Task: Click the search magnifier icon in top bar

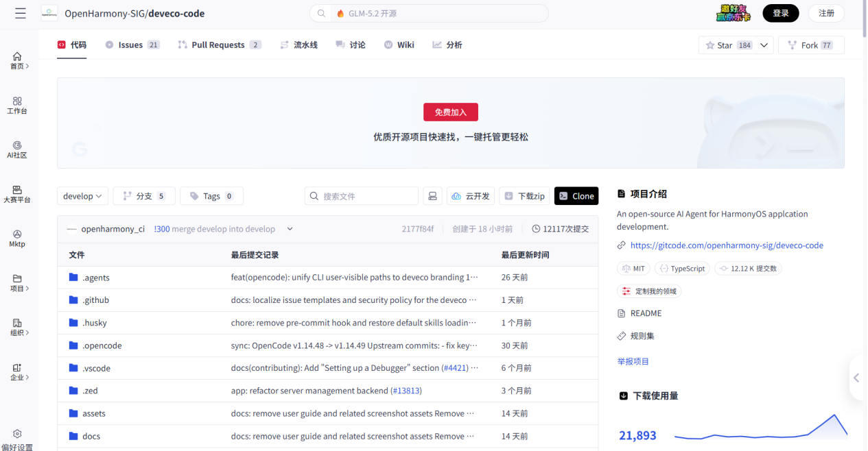Action: (321, 13)
